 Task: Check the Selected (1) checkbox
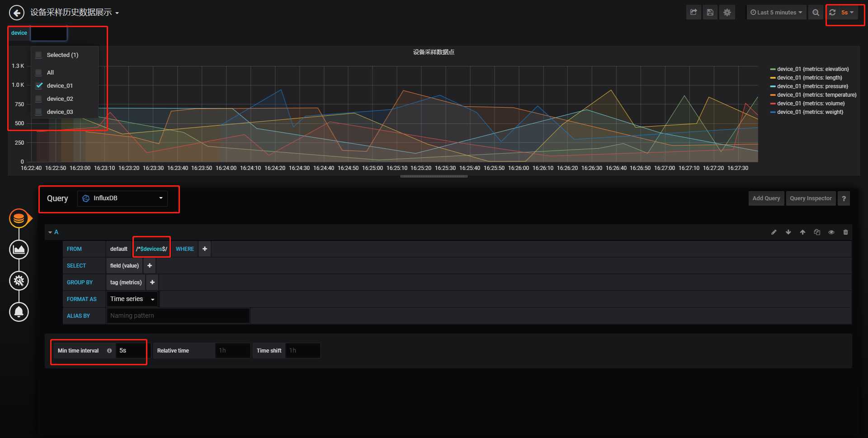pos(38,55)
